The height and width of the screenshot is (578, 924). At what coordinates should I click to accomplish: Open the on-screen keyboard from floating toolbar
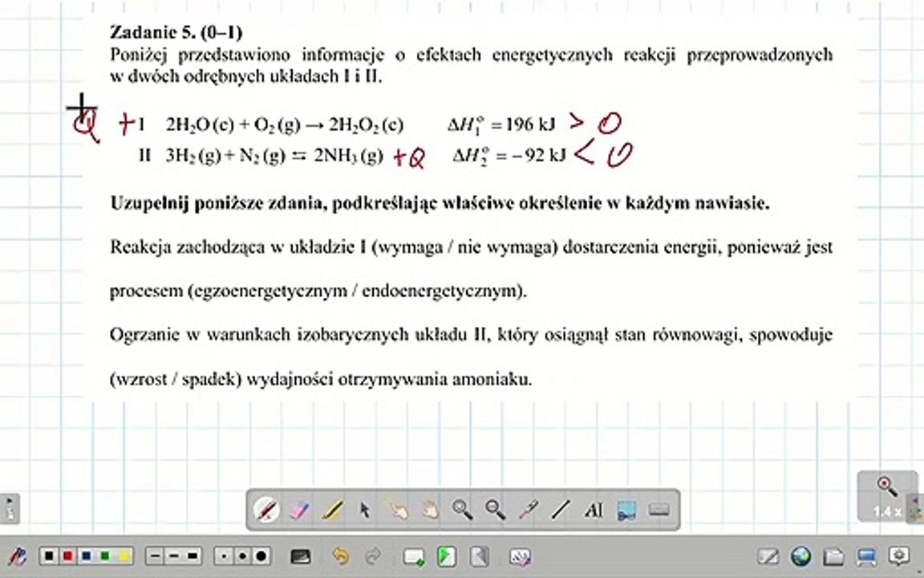(659, 509)
